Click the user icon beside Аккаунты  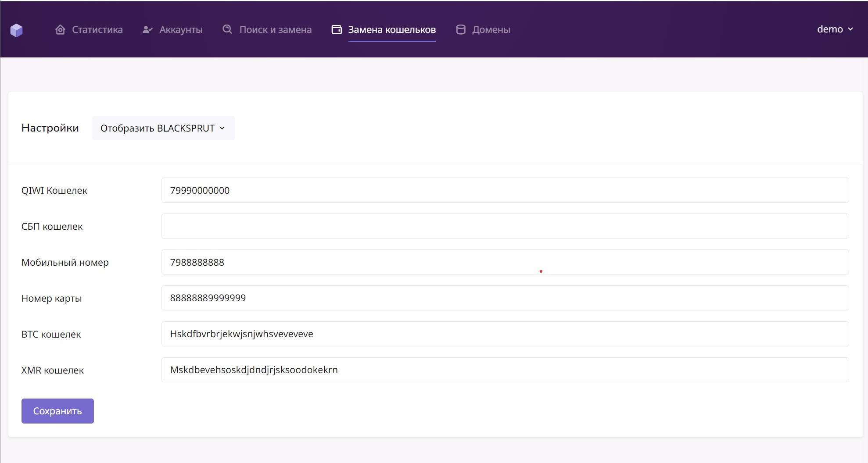pos(147,29)
